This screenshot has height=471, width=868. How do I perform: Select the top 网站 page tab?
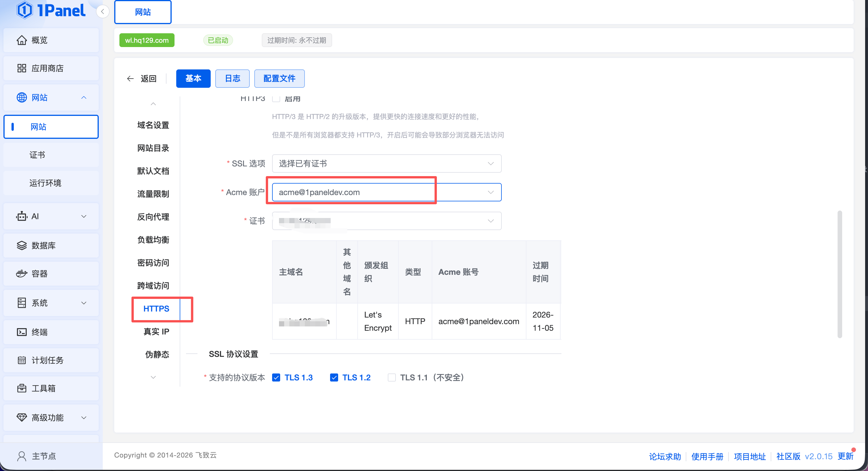tap(143, 12)
